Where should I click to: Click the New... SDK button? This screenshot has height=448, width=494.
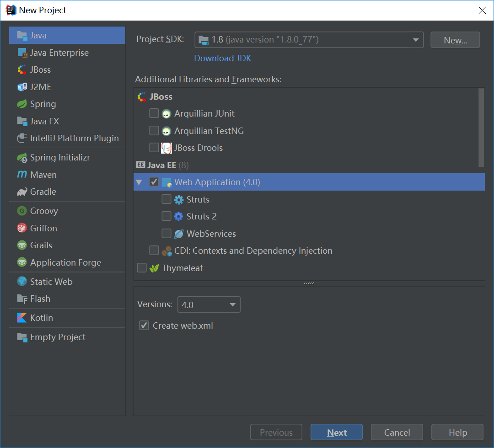pos(455,40)
